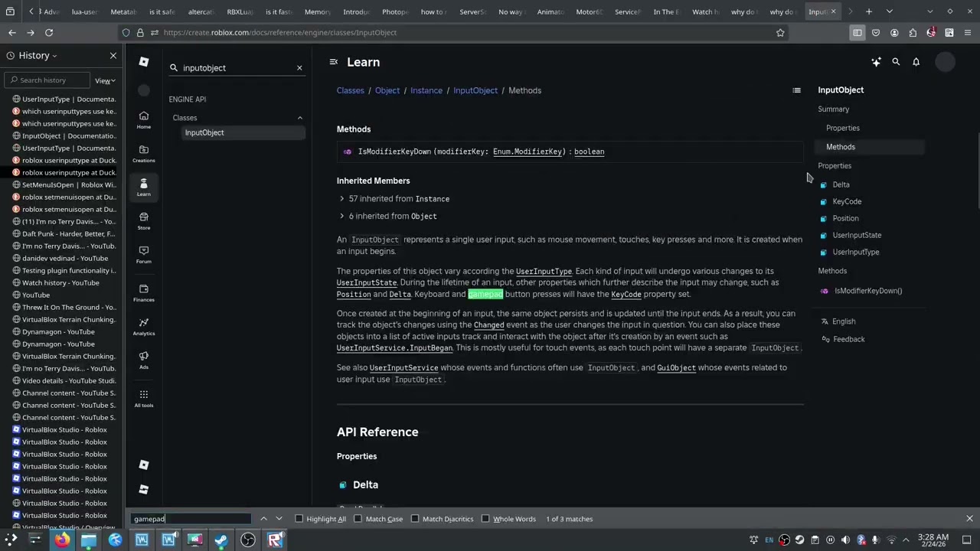Close the History sidebar

113,56
